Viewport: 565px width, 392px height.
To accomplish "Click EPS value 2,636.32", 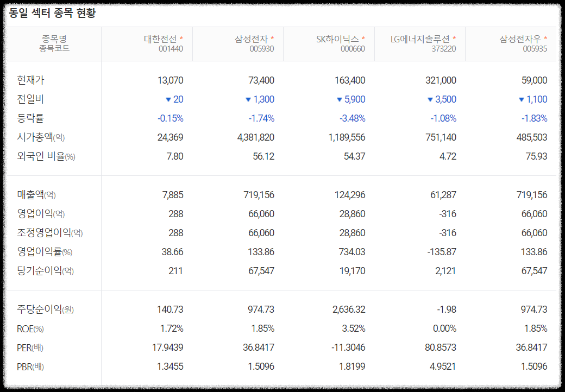I will (x=349, y=309).
